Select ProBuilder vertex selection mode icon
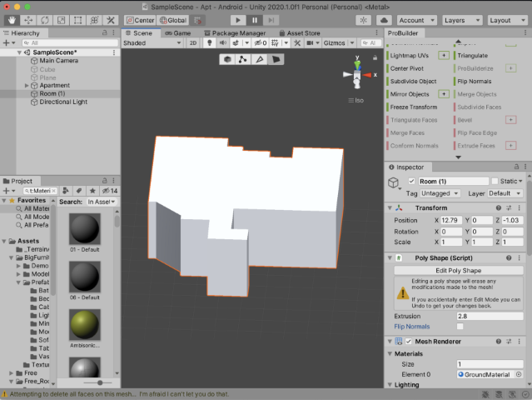This screenshot has width=532, height=400. 243,59
